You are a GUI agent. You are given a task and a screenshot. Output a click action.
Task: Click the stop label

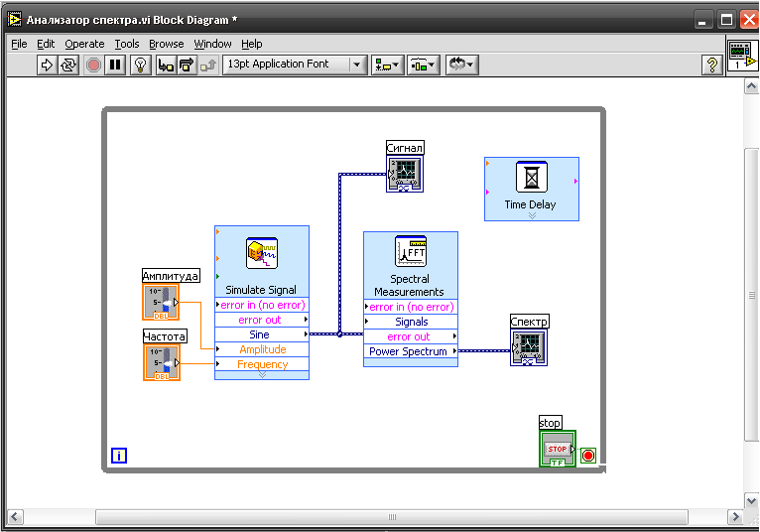550,423
